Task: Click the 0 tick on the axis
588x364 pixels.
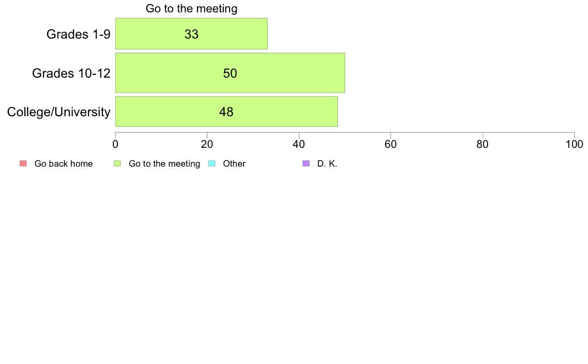Action: click(115, 144)
